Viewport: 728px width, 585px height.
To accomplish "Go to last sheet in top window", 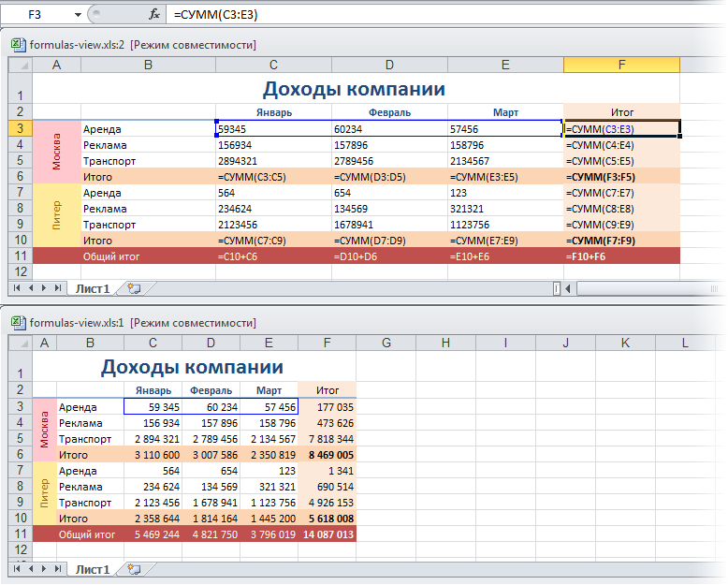I will 58,288.
